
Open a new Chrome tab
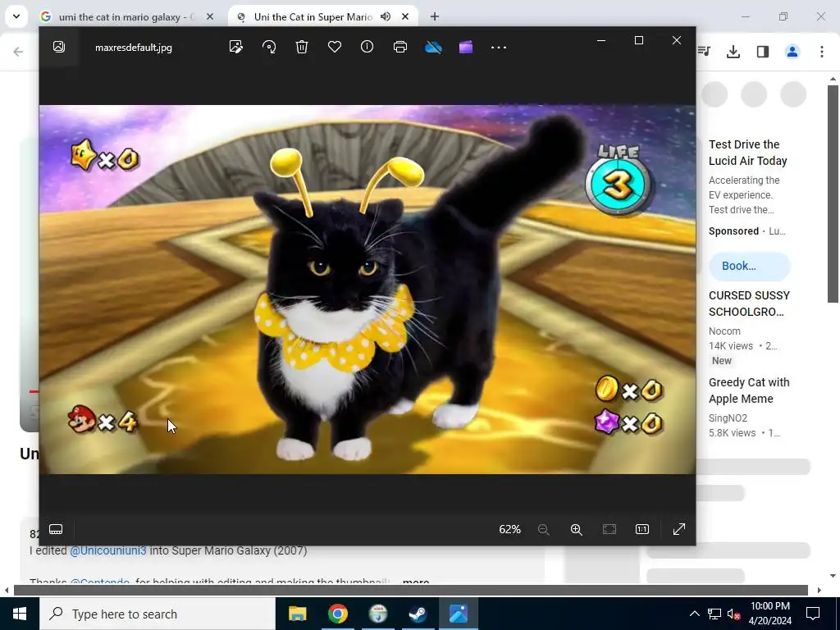(435, 16)
